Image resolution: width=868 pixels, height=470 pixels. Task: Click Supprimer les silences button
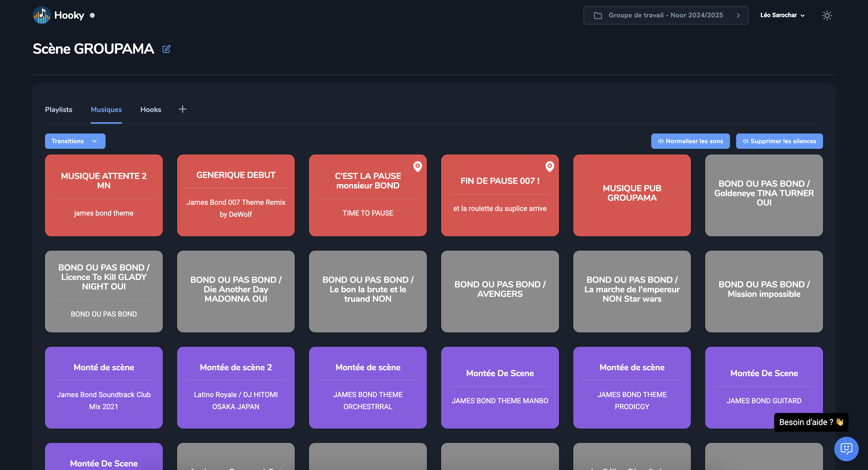point(779,141)
